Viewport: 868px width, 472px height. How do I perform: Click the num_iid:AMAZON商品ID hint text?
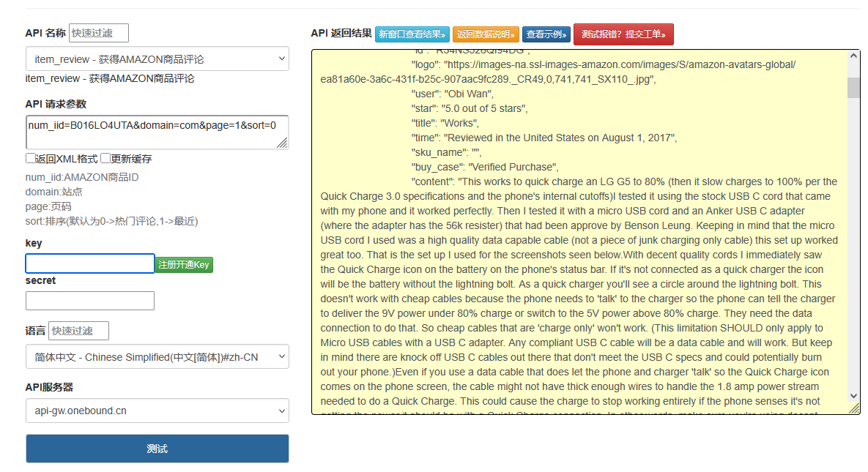click(x=82, y=177)
